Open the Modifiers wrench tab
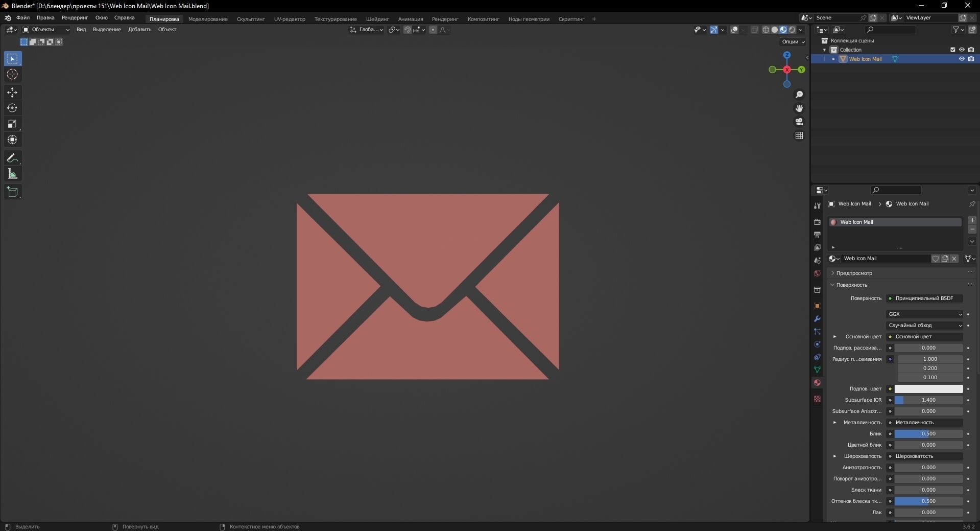Image resolution: width=980 pixels, height=531 pixels. [817, 319]
